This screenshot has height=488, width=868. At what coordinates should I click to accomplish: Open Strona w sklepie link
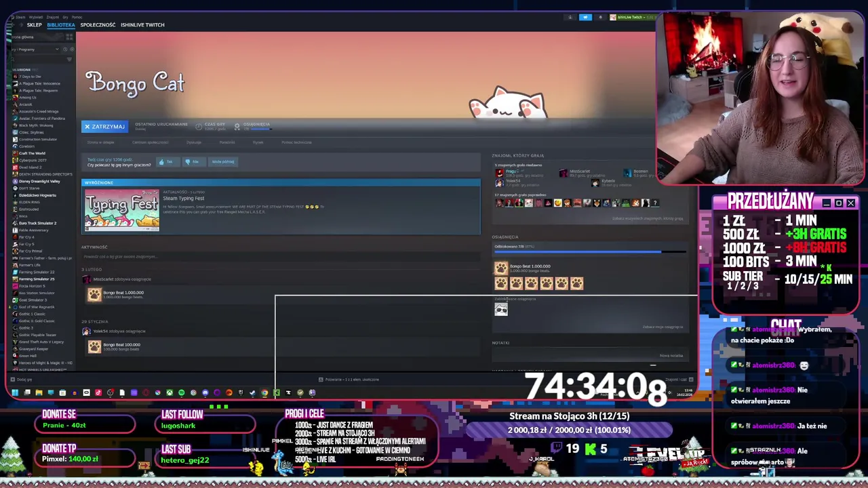tap(100, 142)
